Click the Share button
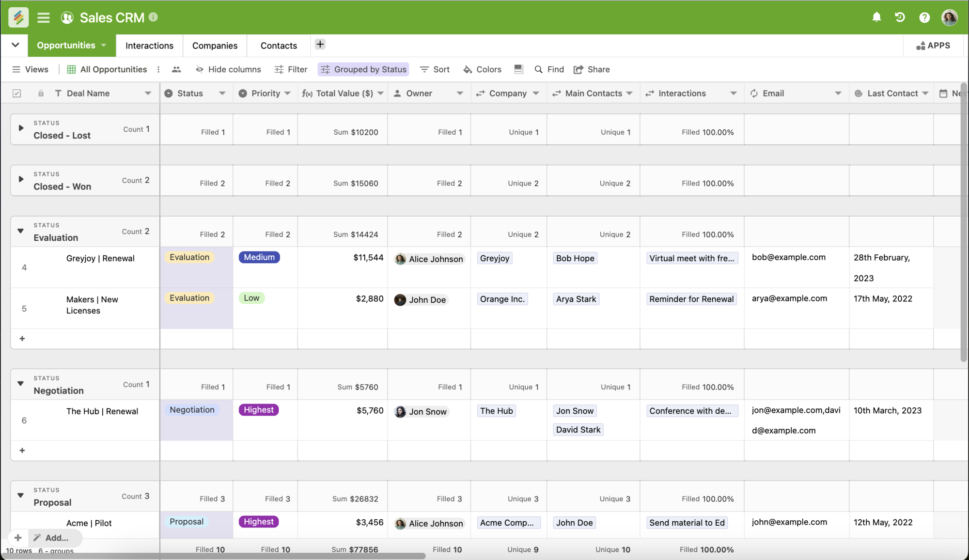This screenshot has height=560, width=969. [x=592, y=69]
